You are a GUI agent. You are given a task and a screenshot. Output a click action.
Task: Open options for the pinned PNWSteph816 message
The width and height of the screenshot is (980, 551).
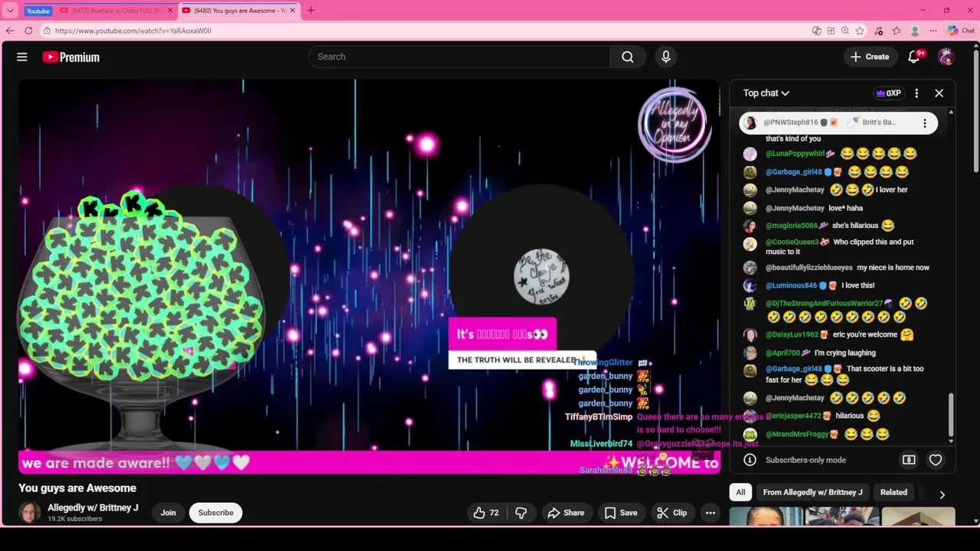click(x=925, y=122)
